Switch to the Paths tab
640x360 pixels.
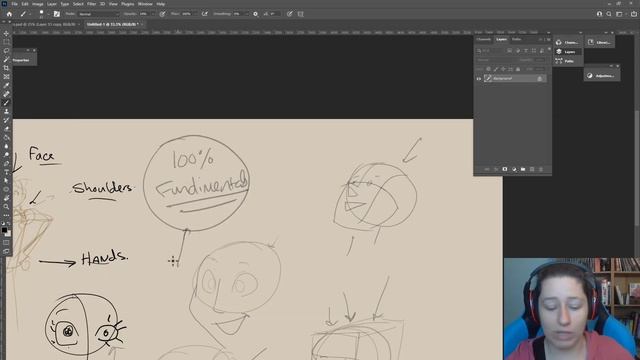(x=516, y=40)
